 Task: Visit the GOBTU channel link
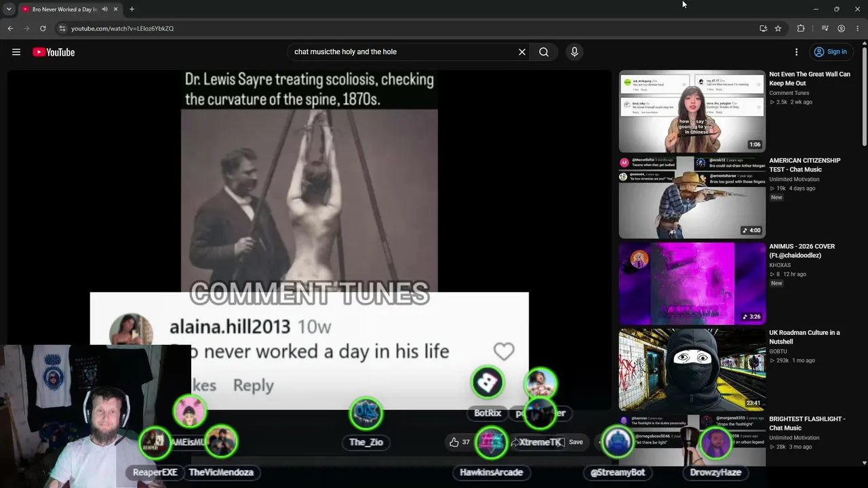tap(778, 351)
